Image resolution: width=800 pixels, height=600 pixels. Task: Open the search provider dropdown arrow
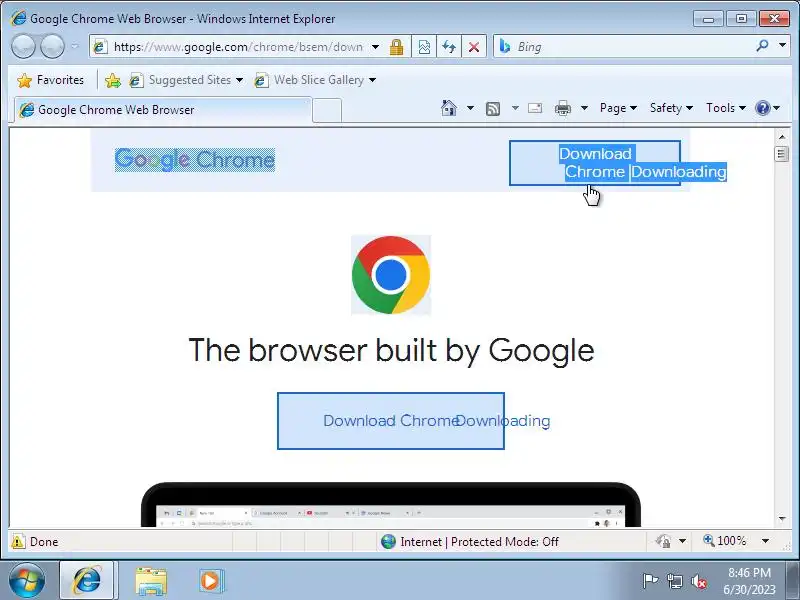pos(782,46)
